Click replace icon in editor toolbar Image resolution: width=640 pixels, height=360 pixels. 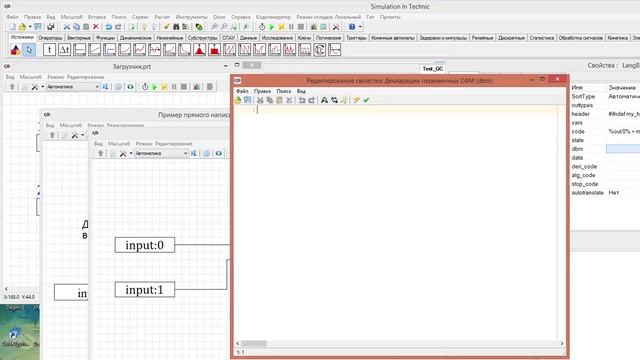tap(334, 100)
